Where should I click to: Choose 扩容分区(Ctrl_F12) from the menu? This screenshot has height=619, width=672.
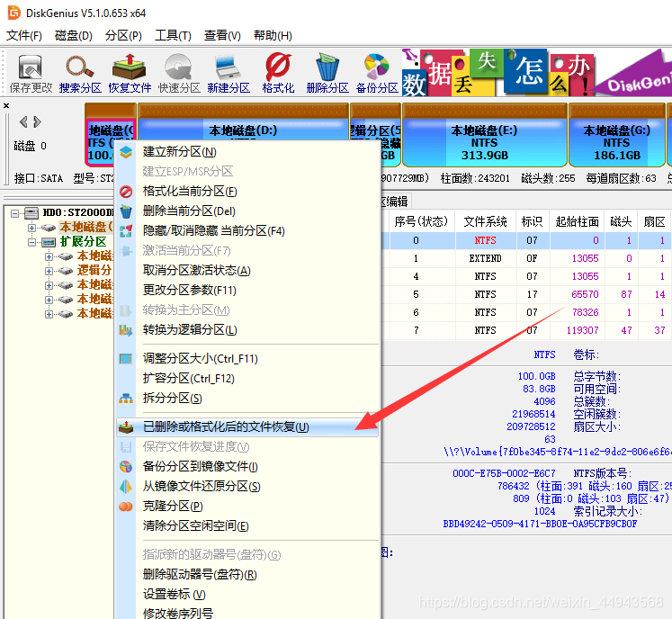247,378
